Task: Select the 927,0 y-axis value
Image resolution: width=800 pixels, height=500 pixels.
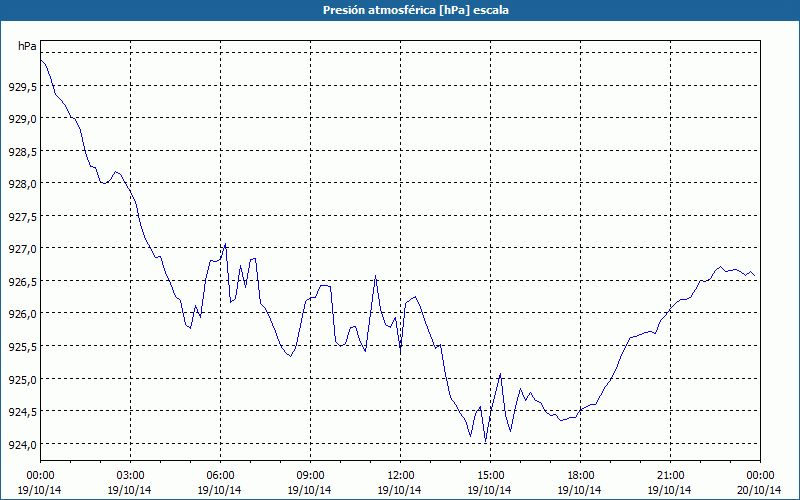Action: 22,249
